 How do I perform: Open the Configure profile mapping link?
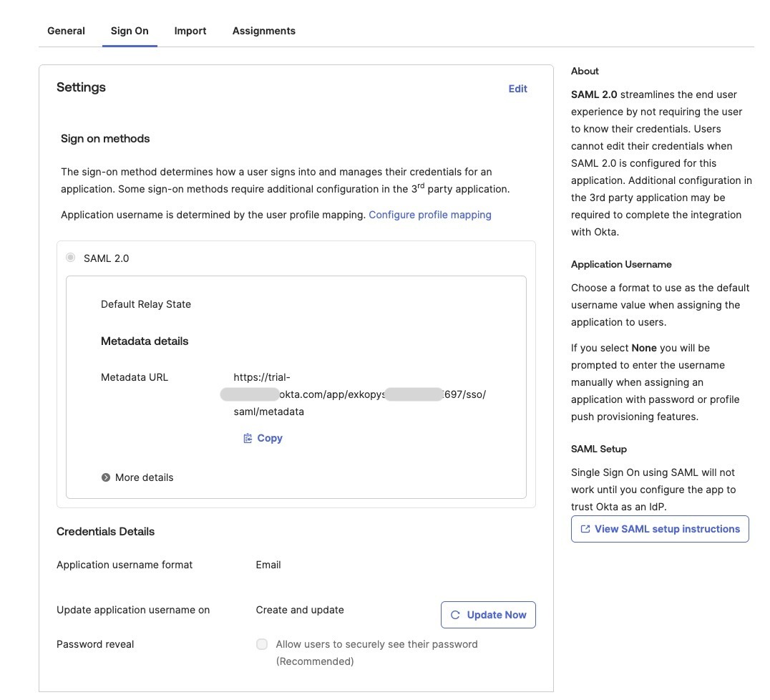click(x=429, y=215)
